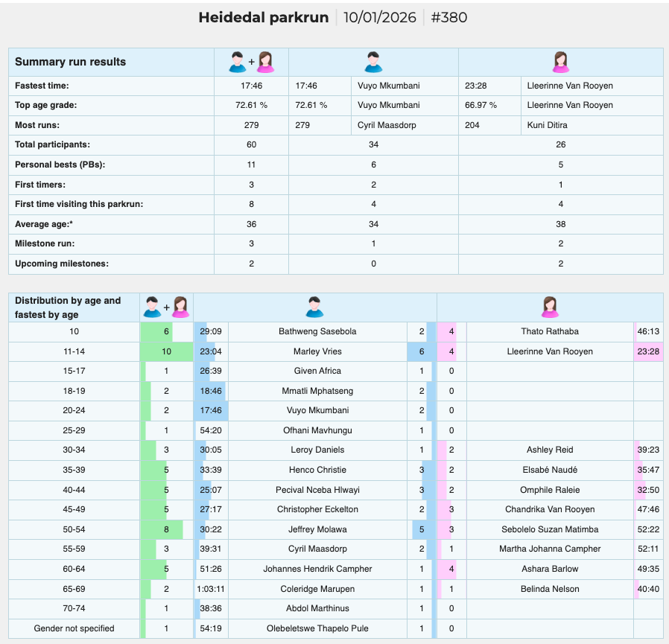The width and height of the screenshot is (669, 644).
Task: Select Belinda Nelson in 65-69 row
Action: pyautogui.click(x=550, y=589)
